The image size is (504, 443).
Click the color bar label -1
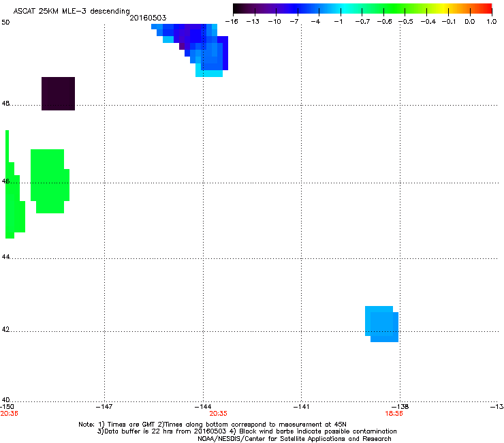coord(338,22)
